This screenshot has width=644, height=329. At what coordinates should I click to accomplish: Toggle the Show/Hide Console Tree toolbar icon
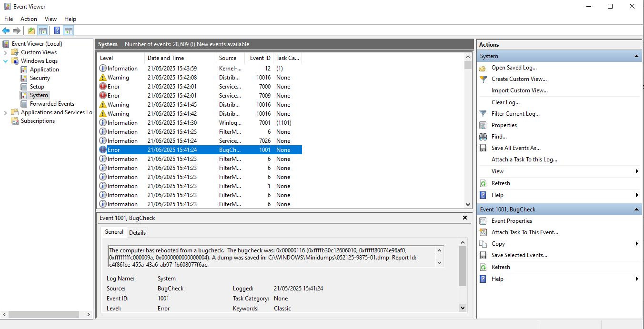[43, 31]
